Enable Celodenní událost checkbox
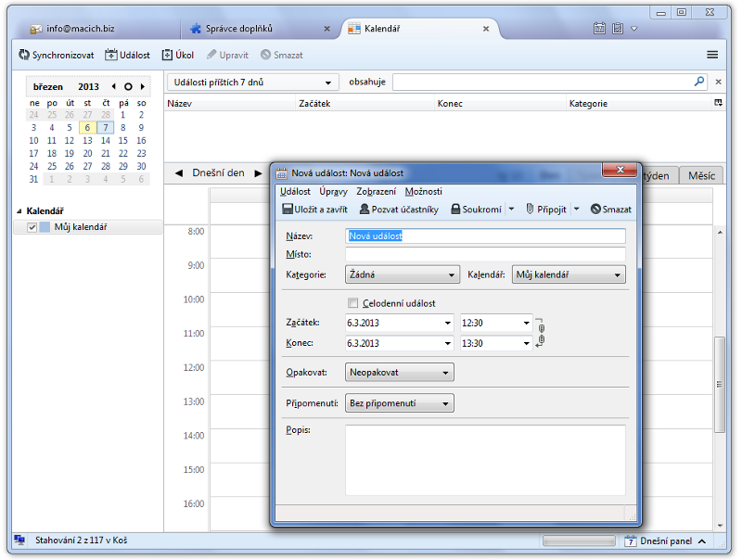Viewport: 742px width, 560px height. (352, 303)
